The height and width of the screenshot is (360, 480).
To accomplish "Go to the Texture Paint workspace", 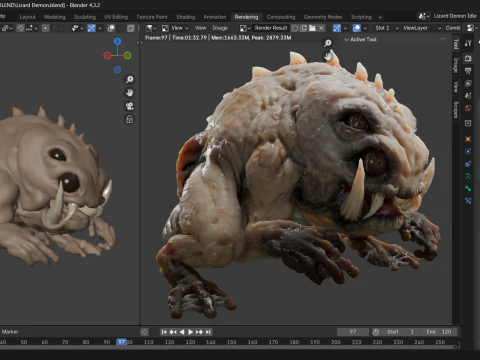I will coord(152,17).
